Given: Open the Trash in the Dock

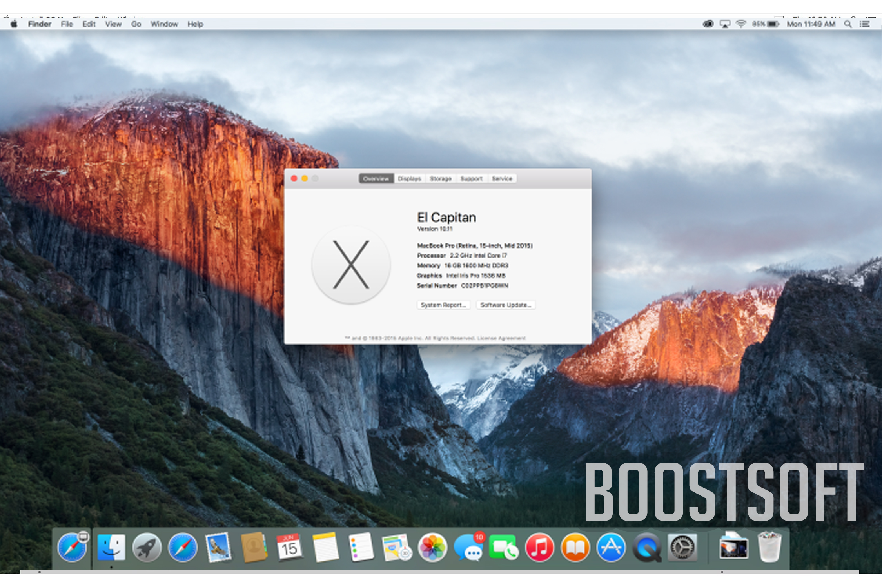Looking at the screenshot, I should coord(769,547).
